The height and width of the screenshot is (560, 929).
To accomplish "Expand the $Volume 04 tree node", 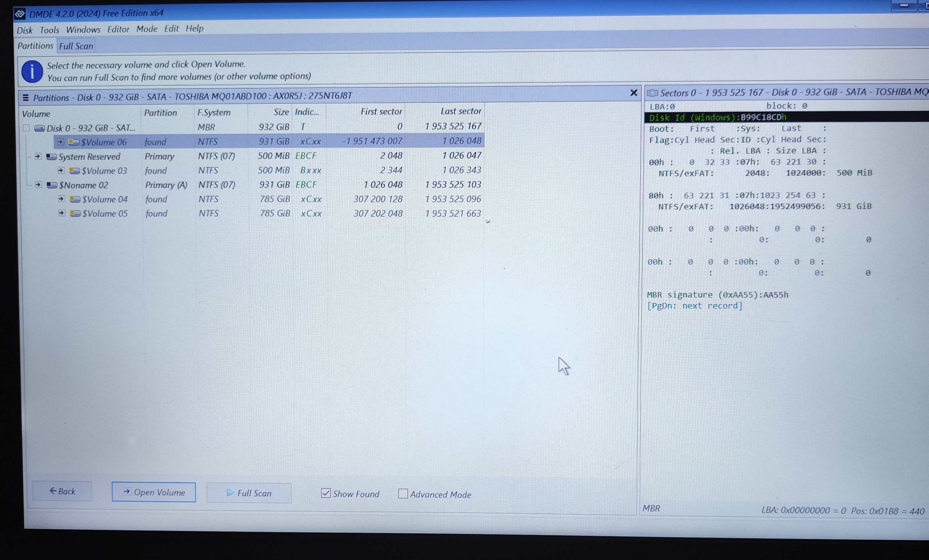I will [61, 199].
